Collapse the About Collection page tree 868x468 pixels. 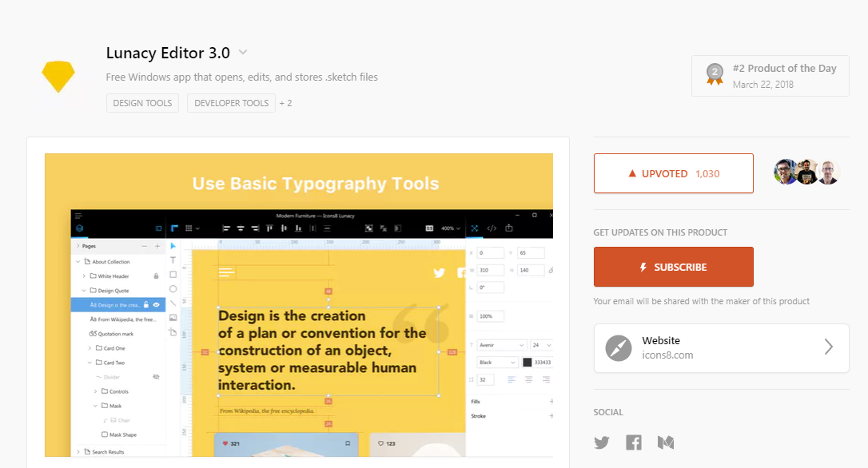[78, 262]
